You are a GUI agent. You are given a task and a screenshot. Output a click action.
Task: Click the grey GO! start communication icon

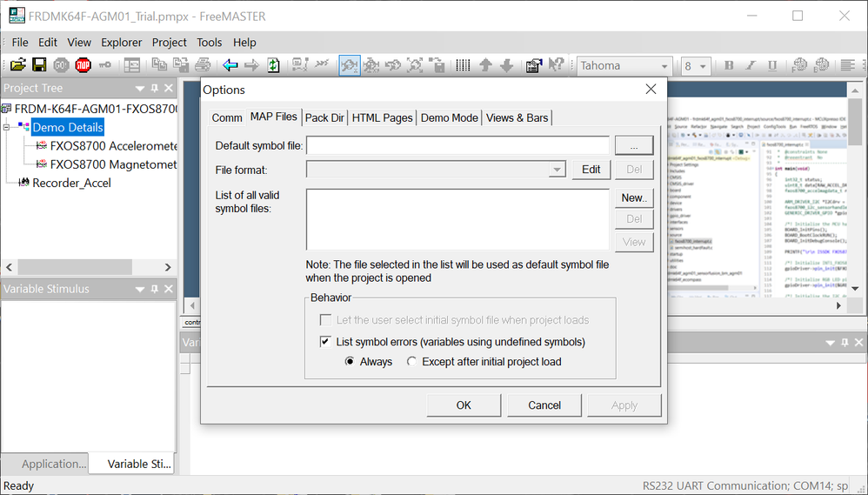coord(61,65)
